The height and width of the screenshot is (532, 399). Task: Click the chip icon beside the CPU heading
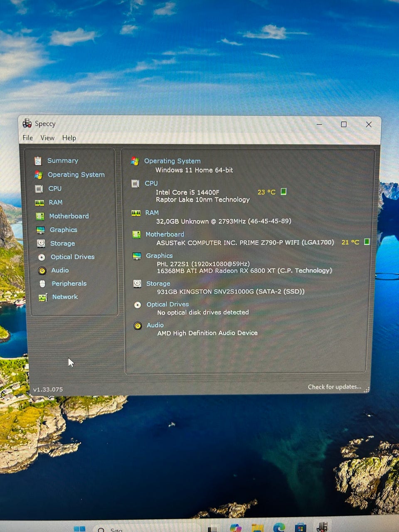pyautogui.click(x=135, y=183)
